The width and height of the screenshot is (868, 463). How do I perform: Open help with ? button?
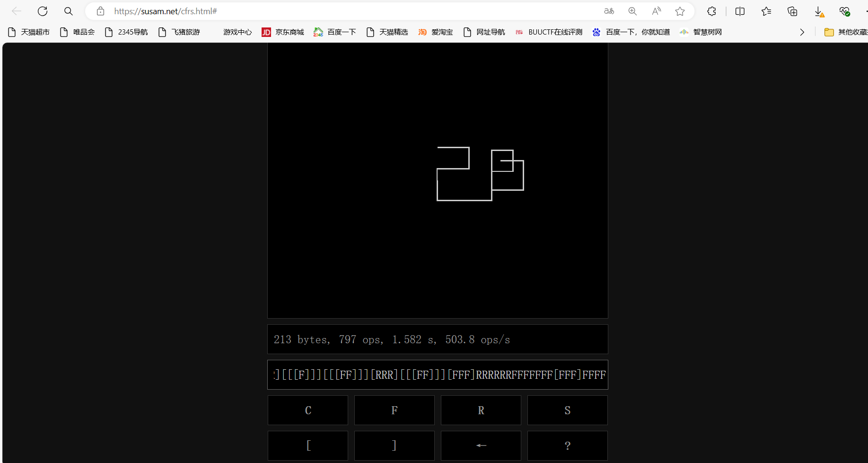568,445
